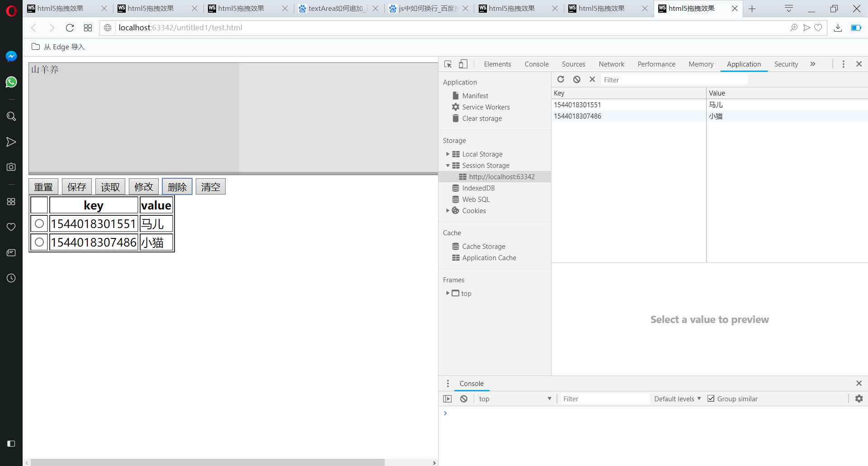Open Speed Dial grid in the sidebar

point(11,202)
